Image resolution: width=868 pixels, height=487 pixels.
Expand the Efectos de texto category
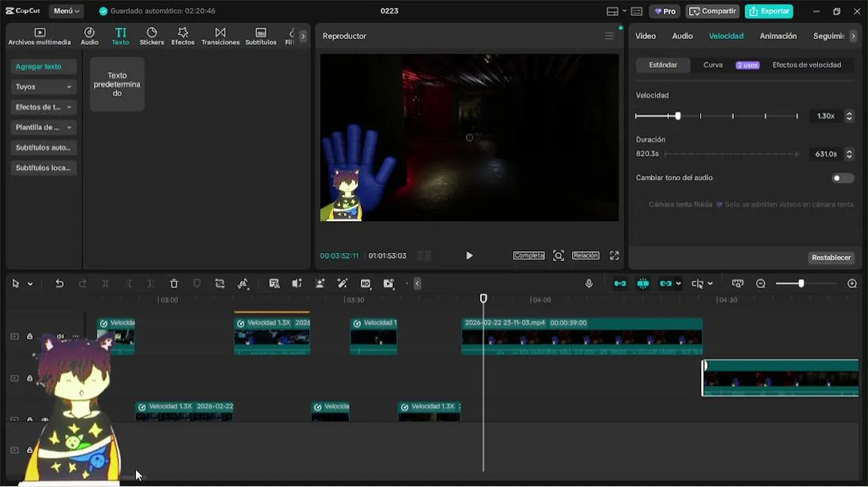point(43,107)
